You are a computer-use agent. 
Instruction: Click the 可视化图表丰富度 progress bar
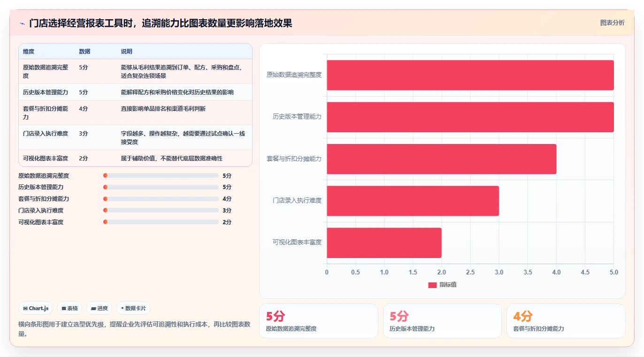pyautogui.click(x=161, y=222)
